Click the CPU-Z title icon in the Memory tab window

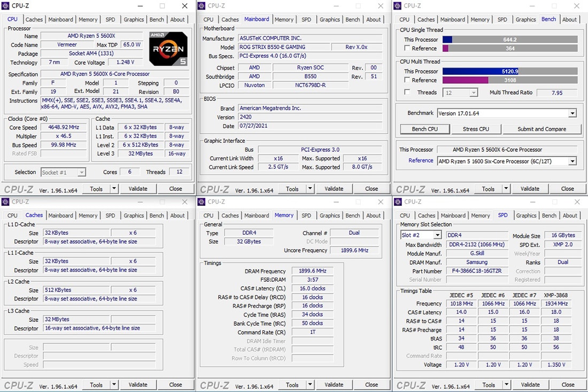click(x=202, y=202)
